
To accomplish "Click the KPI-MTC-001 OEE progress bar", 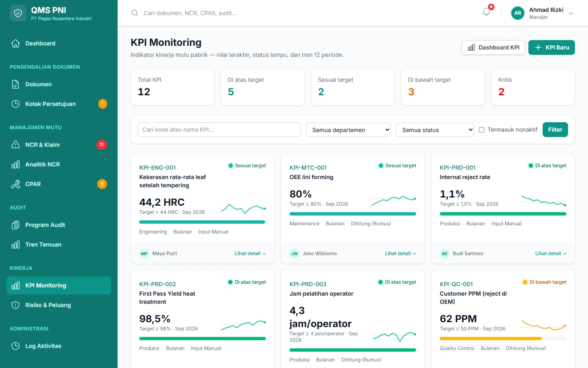I will [x=353, y=214].
